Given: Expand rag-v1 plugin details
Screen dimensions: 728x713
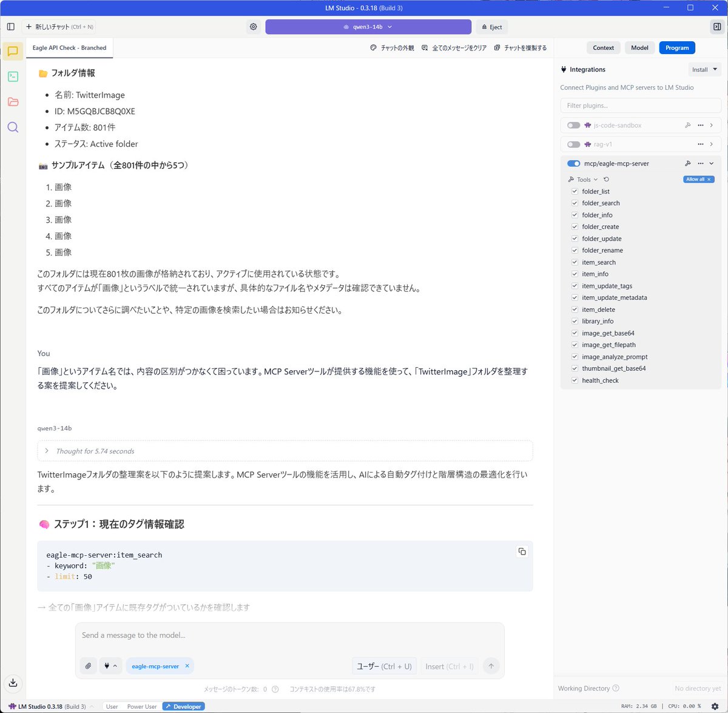Looking at the screenshot, I should [712, 144].
